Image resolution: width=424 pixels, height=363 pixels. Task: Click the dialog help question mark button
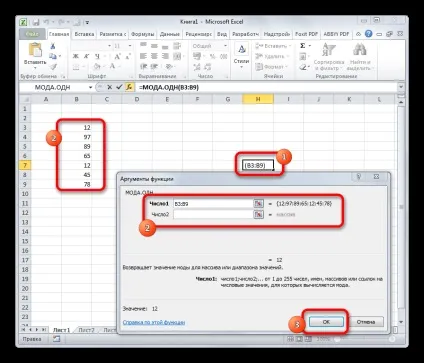(x=359, y=177)
